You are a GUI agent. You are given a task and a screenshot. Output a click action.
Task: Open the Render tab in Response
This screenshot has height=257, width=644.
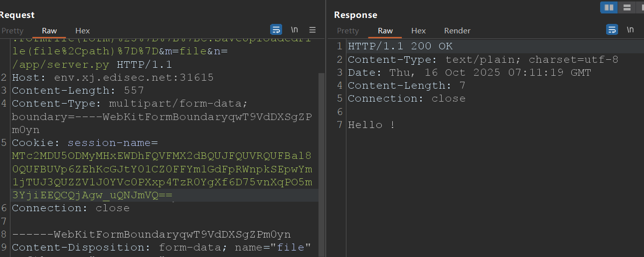(457, 31)
